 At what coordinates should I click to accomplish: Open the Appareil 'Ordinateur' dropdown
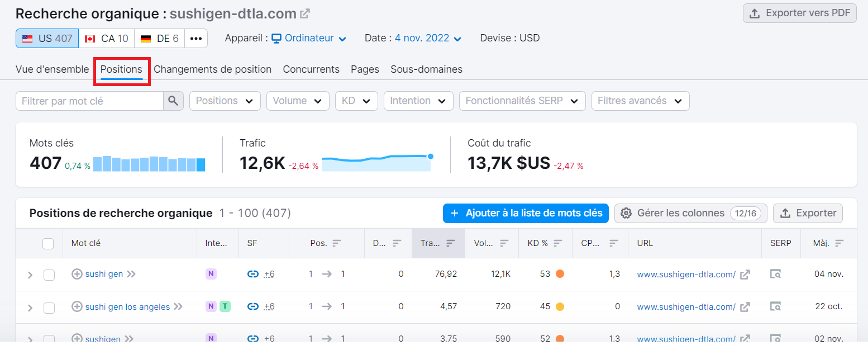click(309, 38)
